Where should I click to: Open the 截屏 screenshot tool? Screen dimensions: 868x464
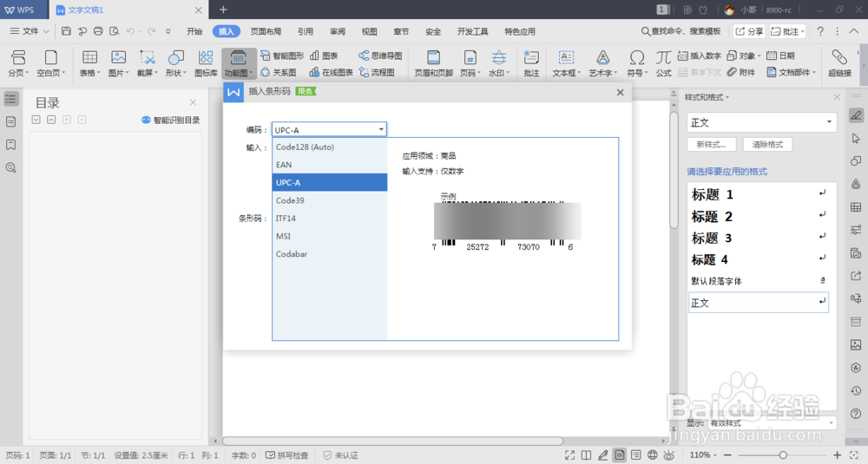tap(148, 63)
